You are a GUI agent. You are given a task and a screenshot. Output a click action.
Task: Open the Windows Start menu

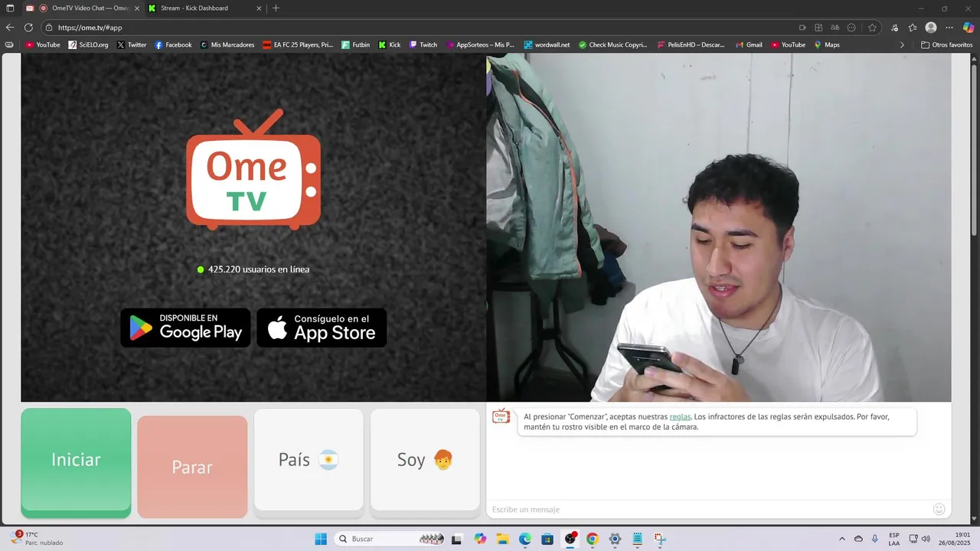(x=321, y=539)
